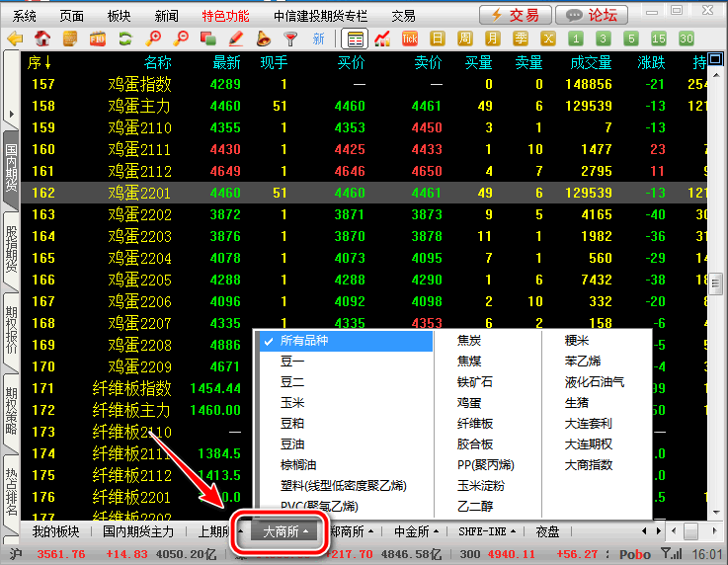The image size is (728, 565).
Task: Open the 特色功能 menu
Action: [226, 16]
